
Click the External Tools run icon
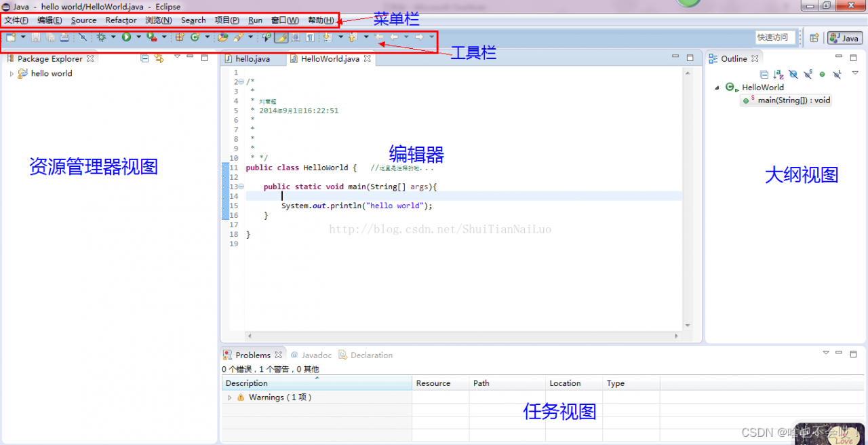click(151, 37)
